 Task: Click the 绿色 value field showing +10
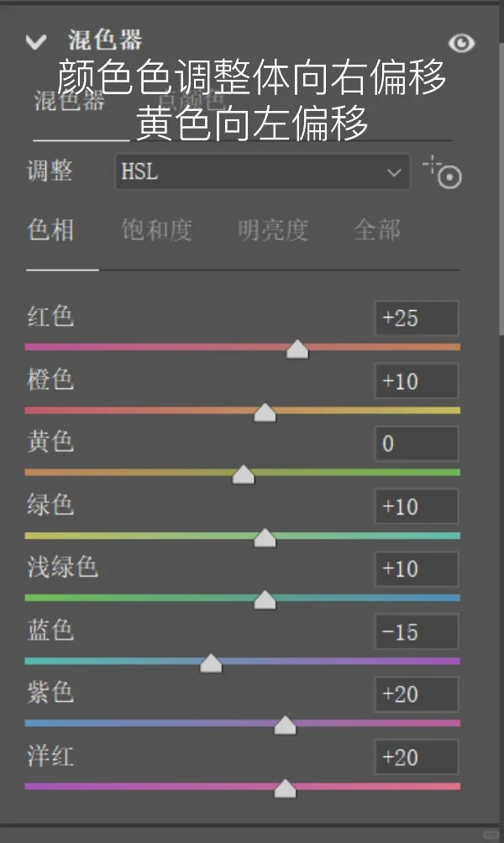(x=417, y=507)
